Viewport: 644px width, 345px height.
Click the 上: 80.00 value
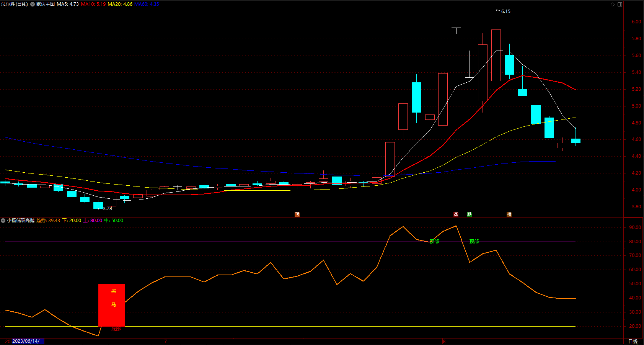[93, 221]
